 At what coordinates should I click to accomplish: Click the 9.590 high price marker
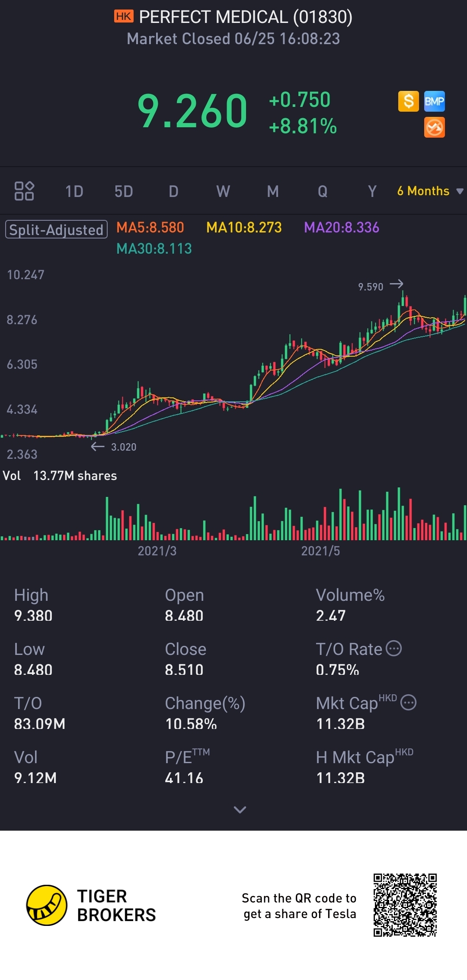pyautogui.click(x=371, y=287)
